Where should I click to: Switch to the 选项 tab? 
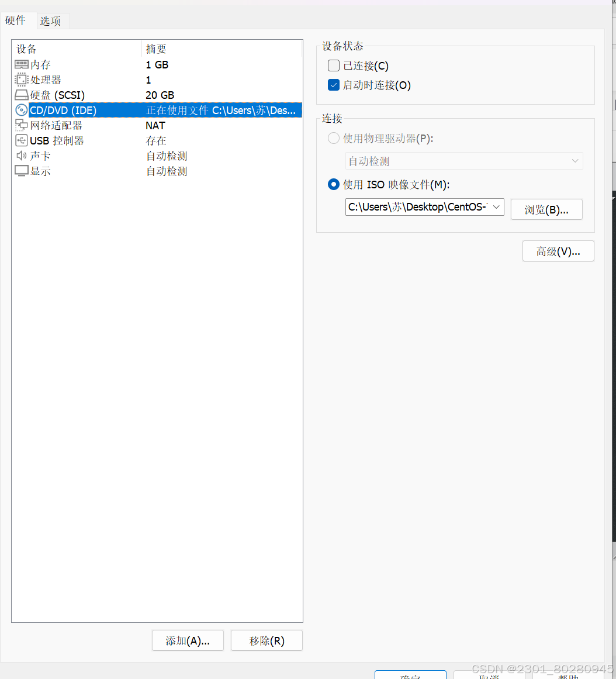click(x=50, y=21)
